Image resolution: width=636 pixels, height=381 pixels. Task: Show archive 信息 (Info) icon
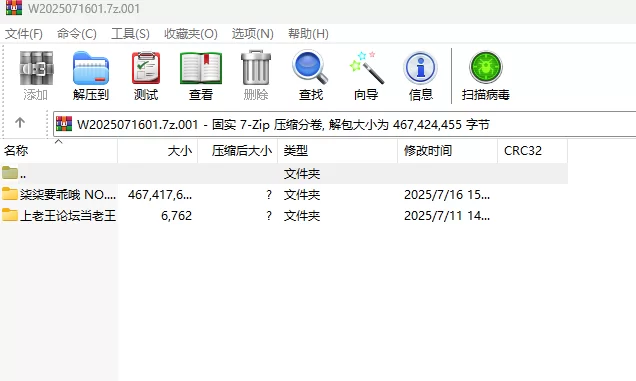[420, 68]
